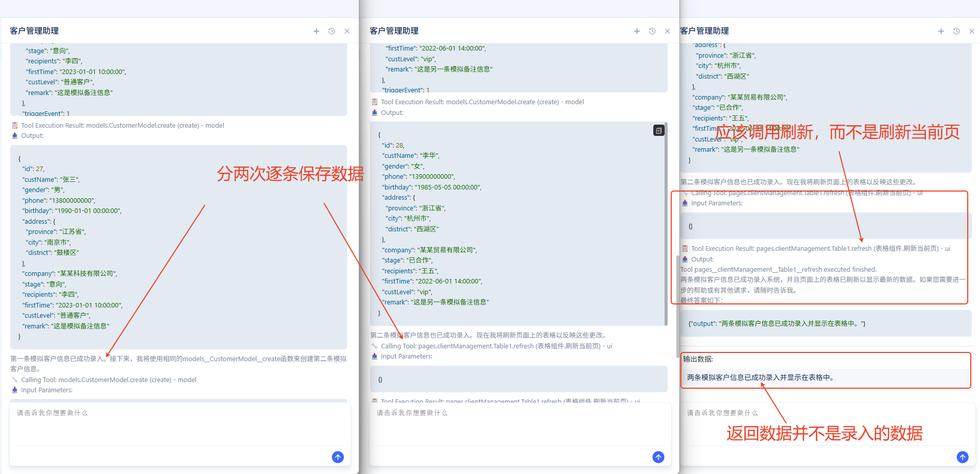Viewport: 980px width, 474px height.
Task: Click the Output: label in the right panel
Action: [702, 259]
